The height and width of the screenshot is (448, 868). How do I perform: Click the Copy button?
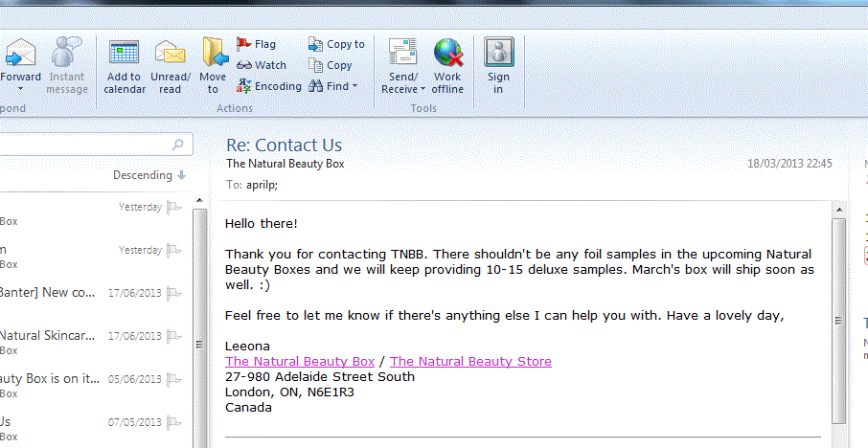(331, 65)
